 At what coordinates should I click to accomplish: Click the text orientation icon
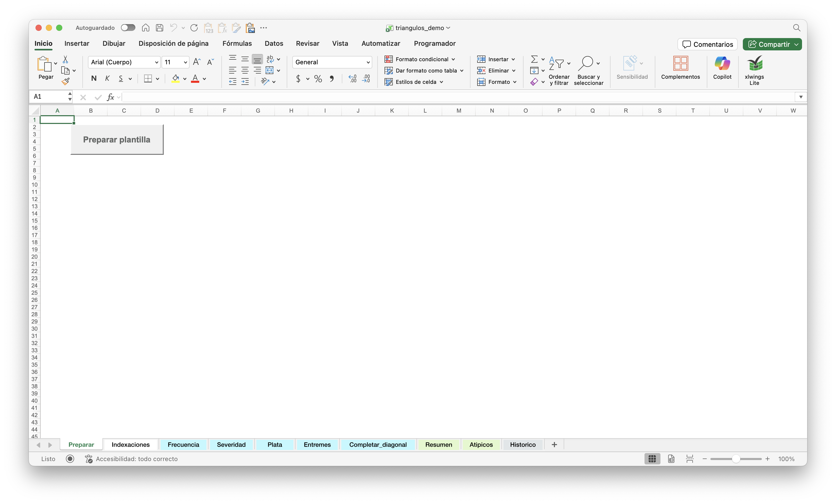pos(265,81)
